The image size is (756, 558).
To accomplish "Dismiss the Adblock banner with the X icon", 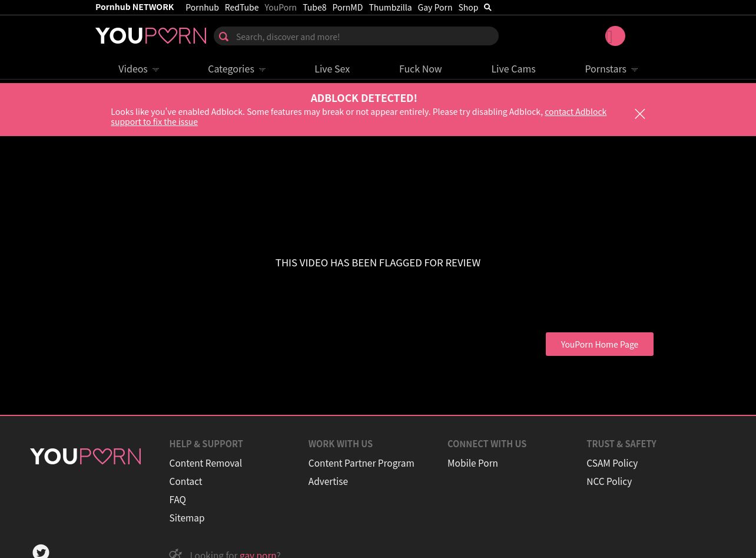I will [x=640, y=114].
